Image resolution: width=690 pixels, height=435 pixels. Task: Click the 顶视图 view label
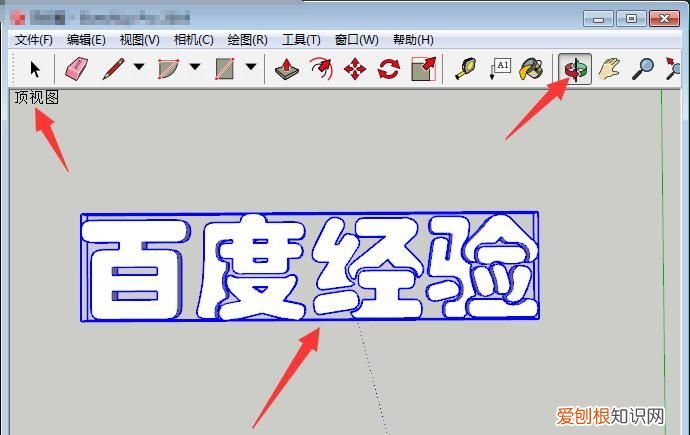point(37,98)
